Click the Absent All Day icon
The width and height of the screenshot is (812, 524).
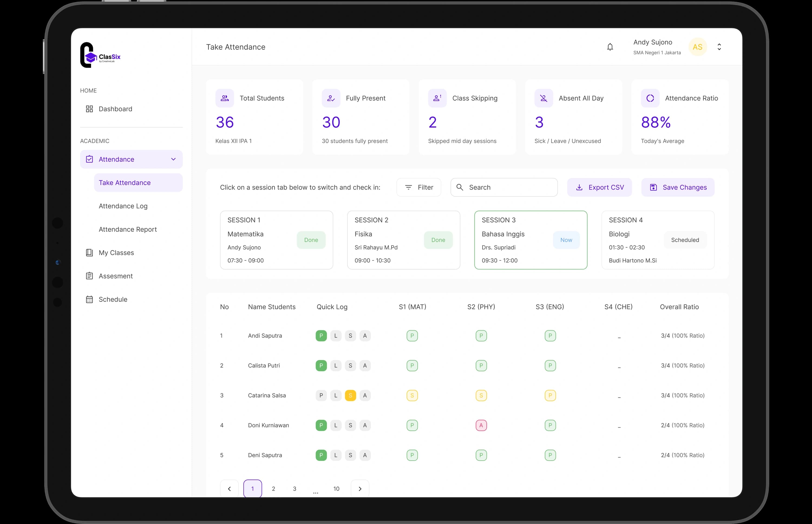(544, 98)
